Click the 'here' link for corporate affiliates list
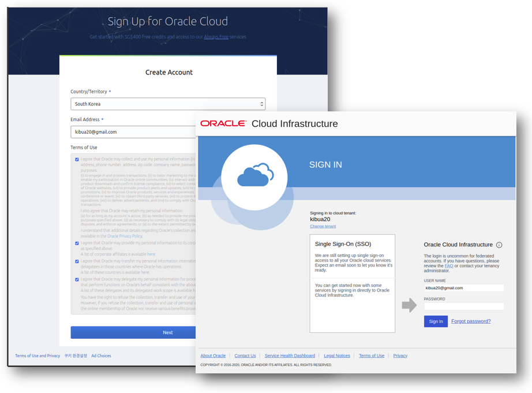532x393 pixels. [x=151, y=254]
